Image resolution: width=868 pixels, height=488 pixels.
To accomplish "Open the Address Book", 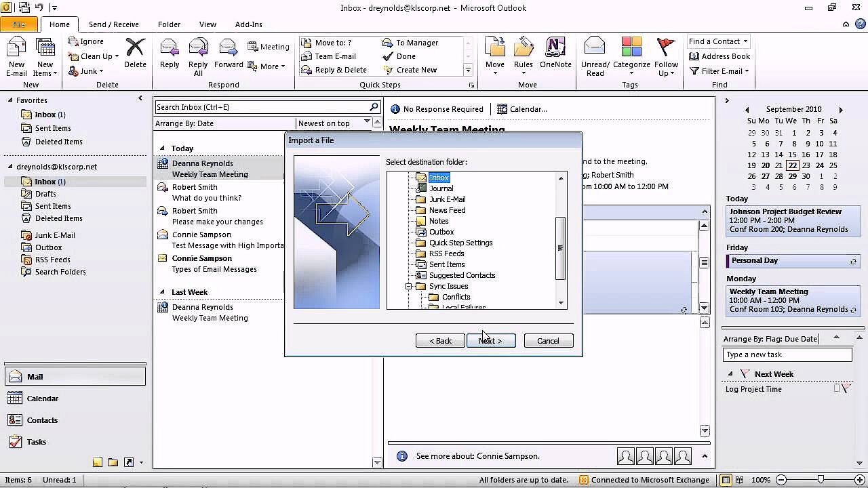I will point(719,56).
